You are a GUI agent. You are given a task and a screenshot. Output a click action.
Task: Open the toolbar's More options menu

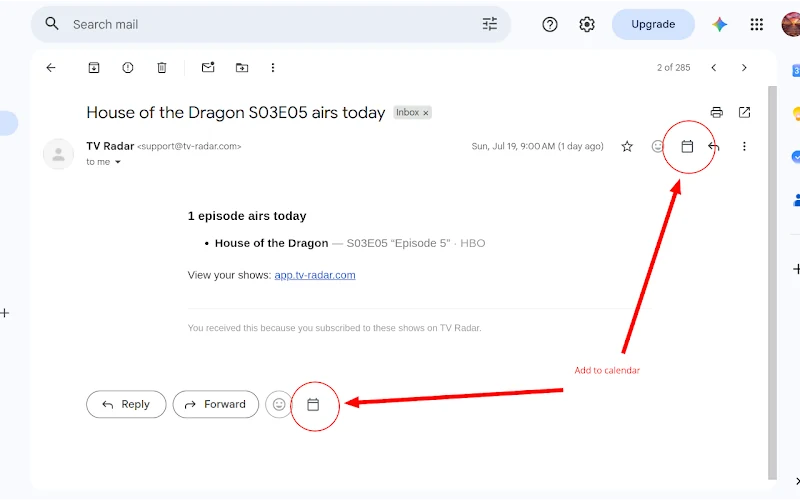(273, 67)
